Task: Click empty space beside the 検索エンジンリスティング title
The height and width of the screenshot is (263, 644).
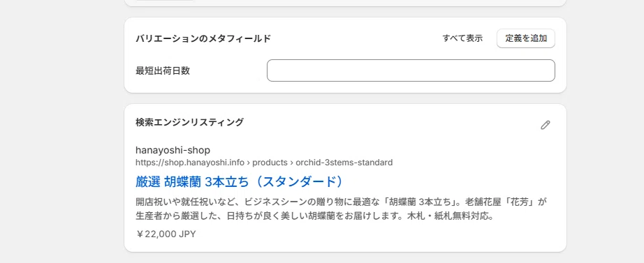Action: tap(390, 123)
